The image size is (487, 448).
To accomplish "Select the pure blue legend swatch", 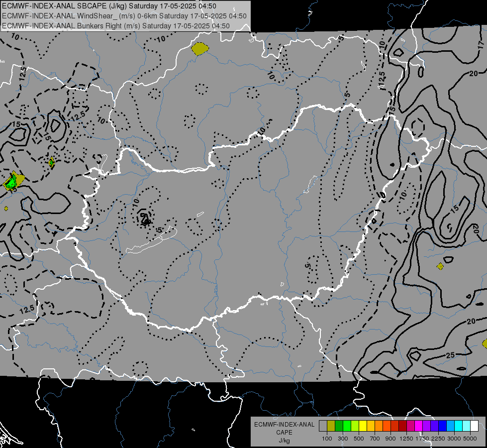I will [x=442, y=426].
